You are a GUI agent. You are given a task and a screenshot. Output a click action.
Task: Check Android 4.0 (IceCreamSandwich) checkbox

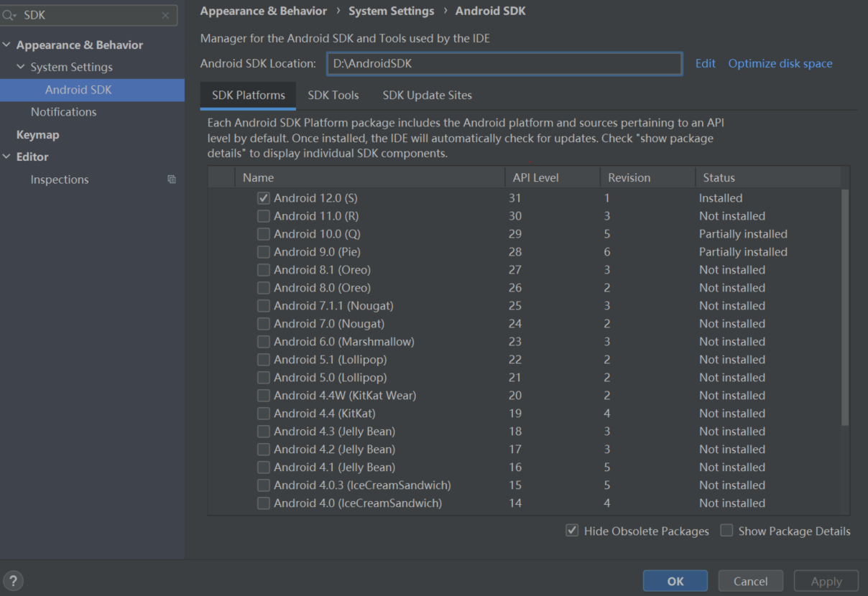pos(264,503)
